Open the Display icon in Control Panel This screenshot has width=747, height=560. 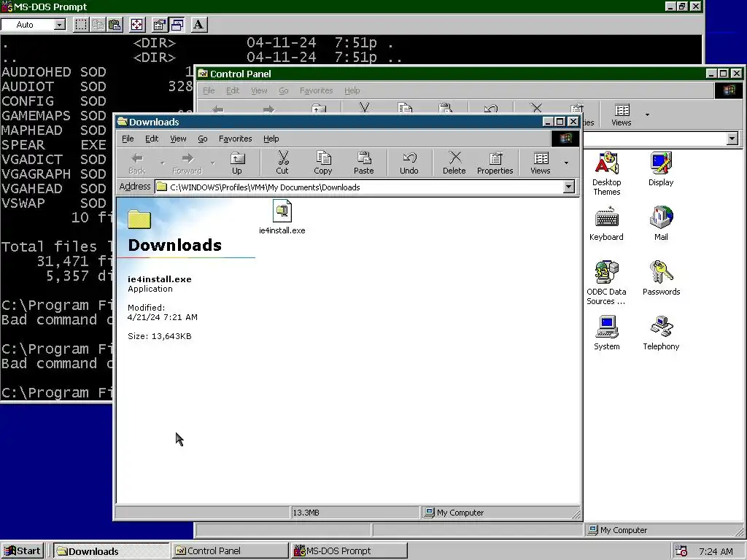click(661, 168)
